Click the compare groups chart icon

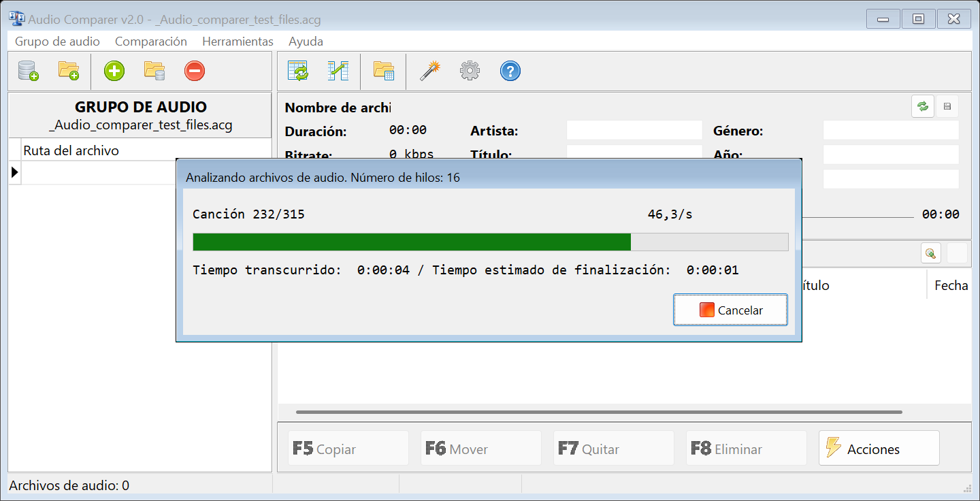(338, 71)
